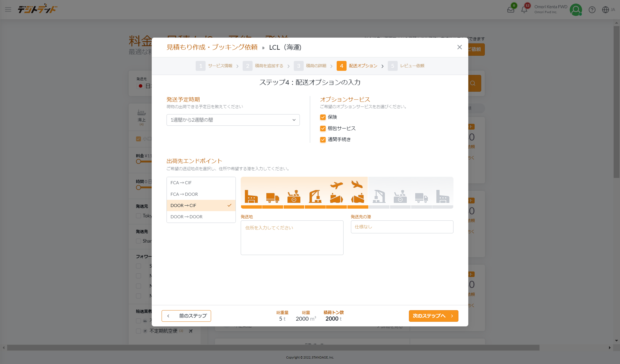
Task: Click the gray destination warehouse icon
Action: tap(442, 196)
